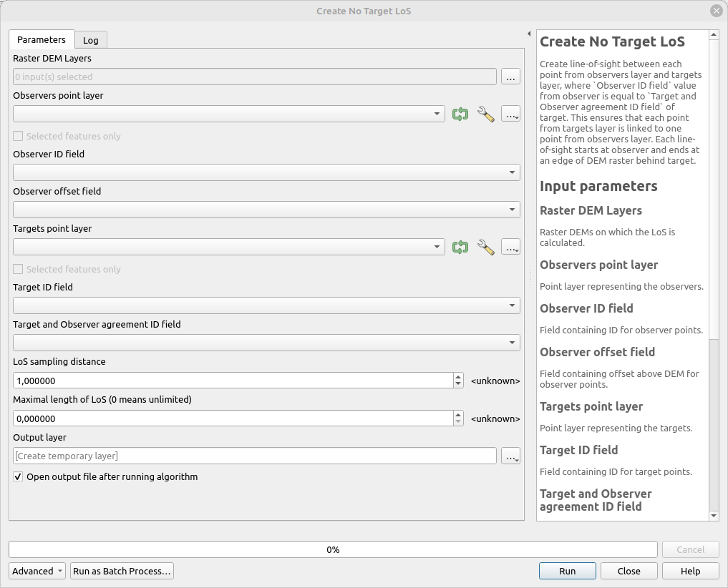The image size is (728, 588).
Task: Run the Create No Target LoS algorithm
Action: [567, 571]
